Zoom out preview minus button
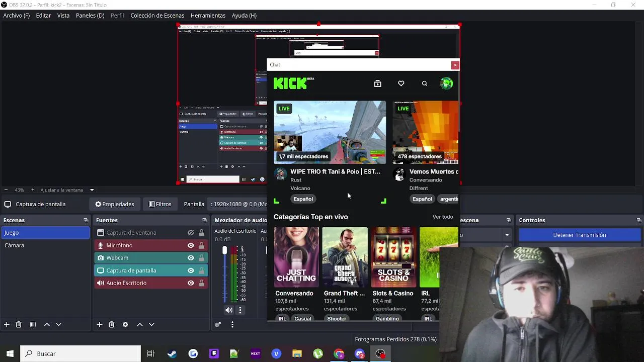The height and width of the screenshot is (362, 644). click(x=6, y=190)
